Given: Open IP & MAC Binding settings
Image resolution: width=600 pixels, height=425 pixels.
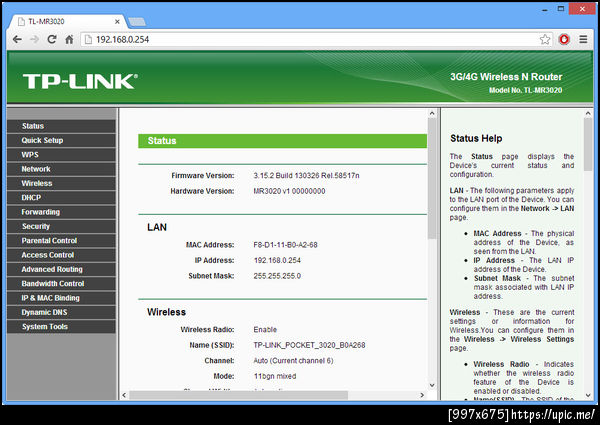Looking at the screenshot, I should [x=61, y=298].
